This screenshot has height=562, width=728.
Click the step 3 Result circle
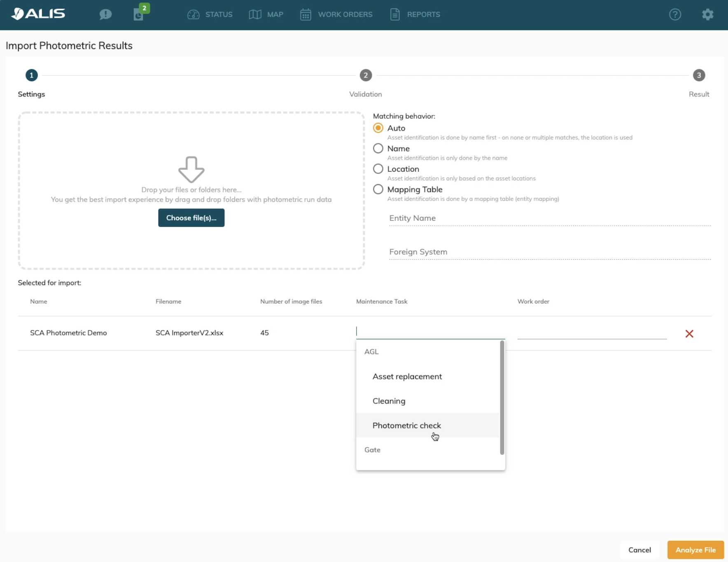click(699, 75)
